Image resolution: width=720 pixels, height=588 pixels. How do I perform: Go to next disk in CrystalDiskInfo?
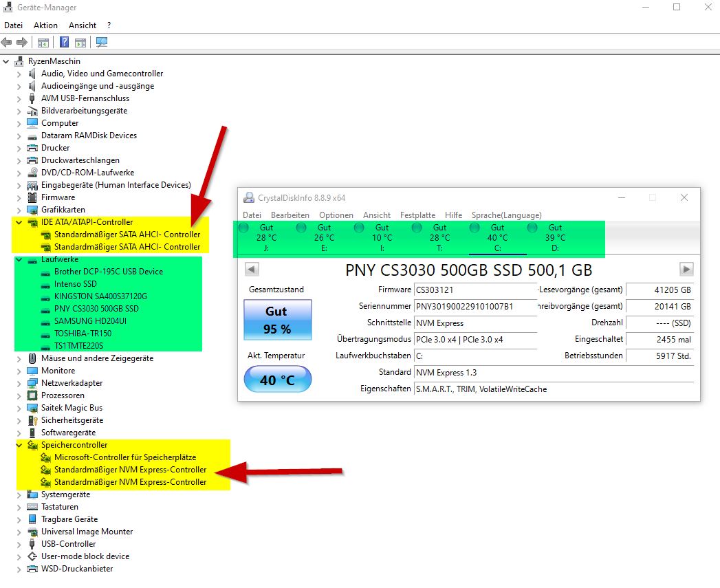[x=686, y=269]
